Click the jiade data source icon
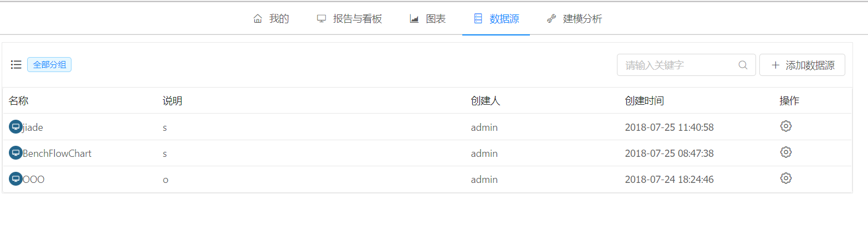The height and width of the screenshot is (235, 868). (16, 127)
